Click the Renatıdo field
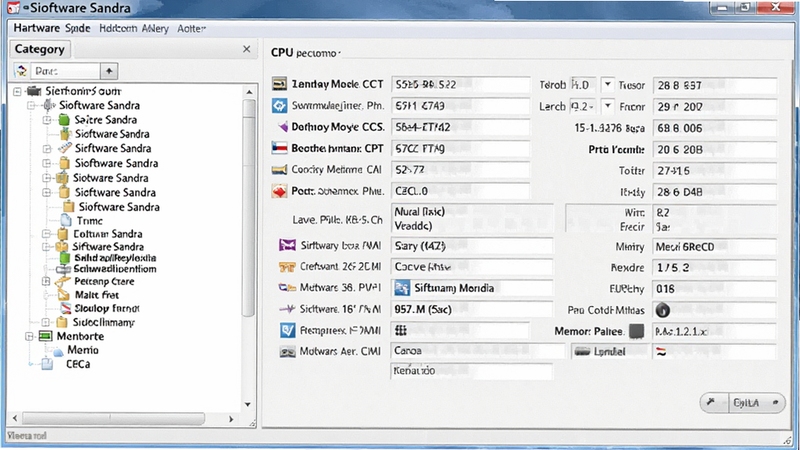Screen dimensions: 800x450 point(472,371)
